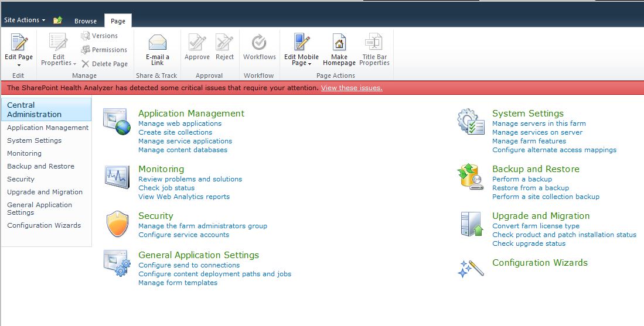Expand the Edit Mobile Page dropdown arrow
The width and height of the screenshot is (644, 326).
point(309,64)
